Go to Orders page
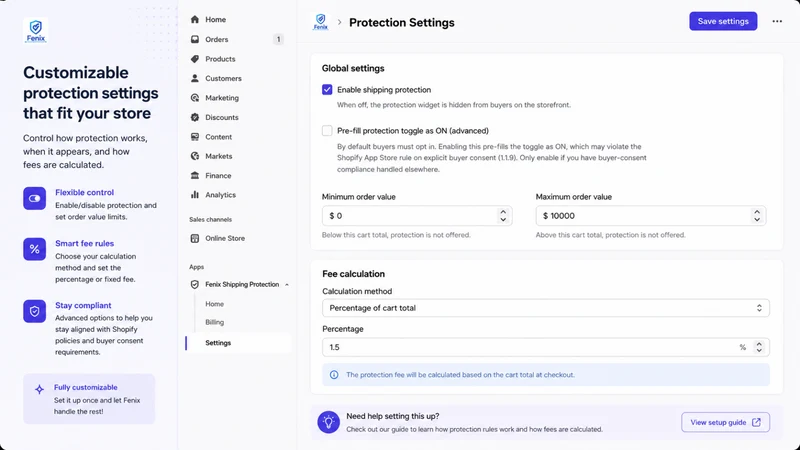The height and width of the screenshot is (450, 800). (217, 39)
